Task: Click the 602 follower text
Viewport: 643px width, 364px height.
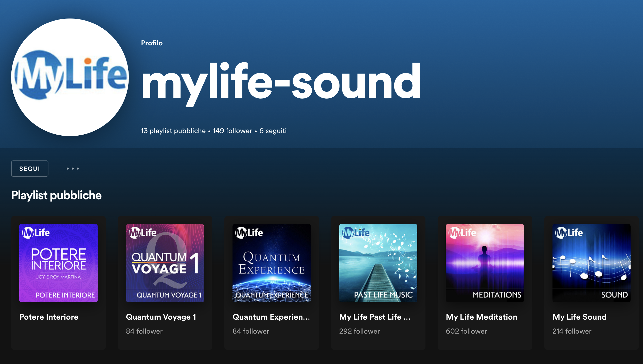Action: [466, 331]
